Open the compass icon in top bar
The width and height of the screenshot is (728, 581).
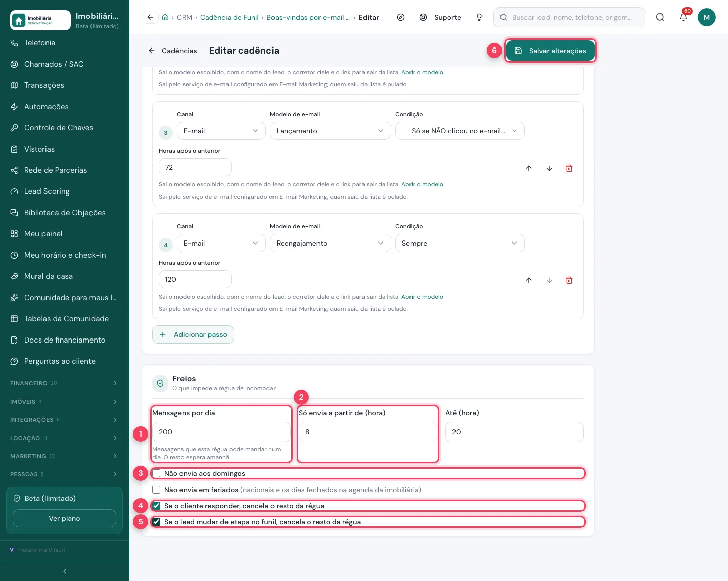point(401,17)
